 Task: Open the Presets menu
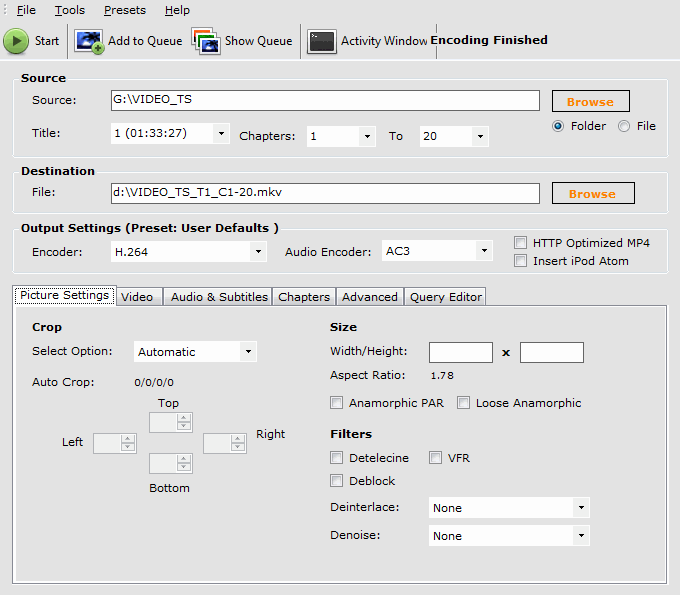click(125, 10)
